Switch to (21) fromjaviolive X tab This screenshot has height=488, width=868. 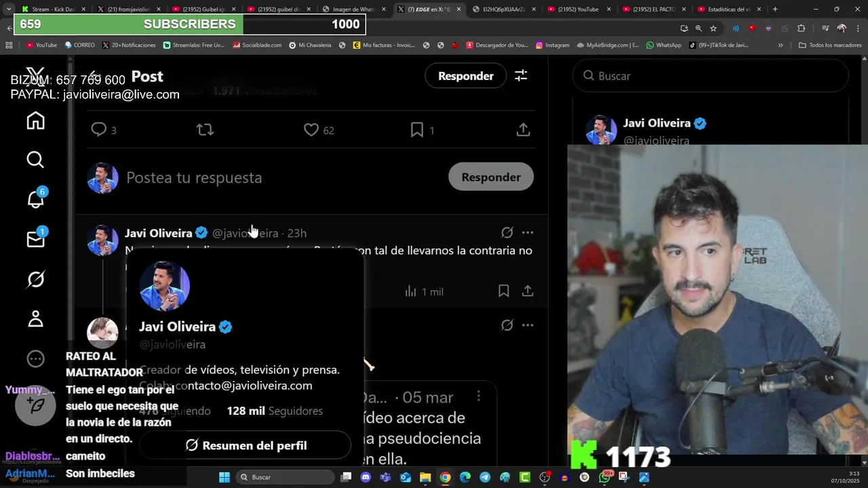tap(129, 9)
